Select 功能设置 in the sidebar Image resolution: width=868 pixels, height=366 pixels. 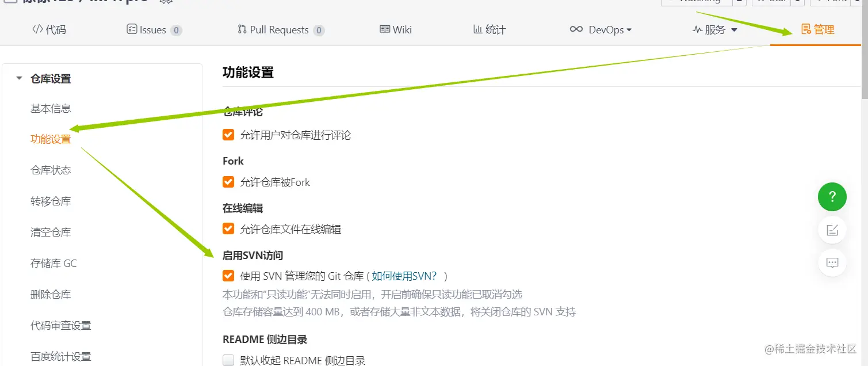coord(51,139)
